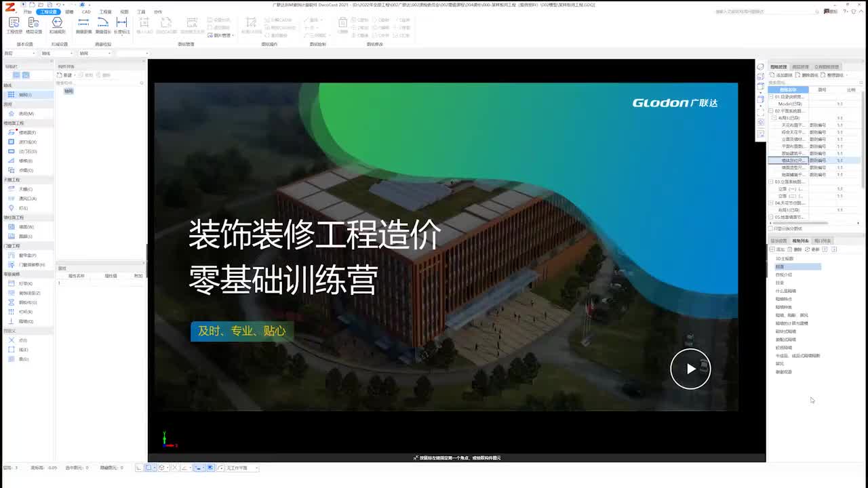Click the top 3D view cube icon in vertical toolbar
The image size is (868, 488).
760,67
